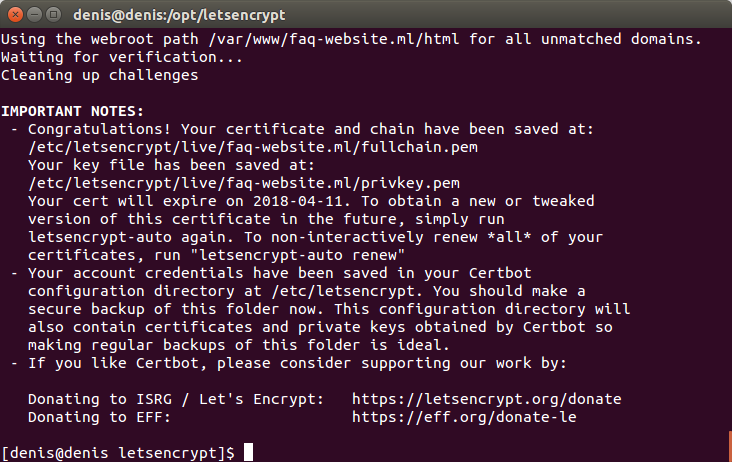Click the window title denis@denis:/opt/letsencrypt
Screen dimensions: 732x462
point(179,15)
